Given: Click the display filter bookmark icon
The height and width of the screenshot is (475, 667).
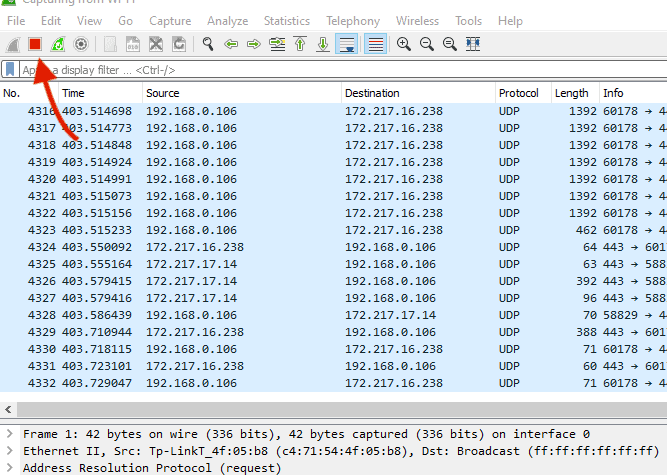Looking at the screenshot, I should click(10, 69).
